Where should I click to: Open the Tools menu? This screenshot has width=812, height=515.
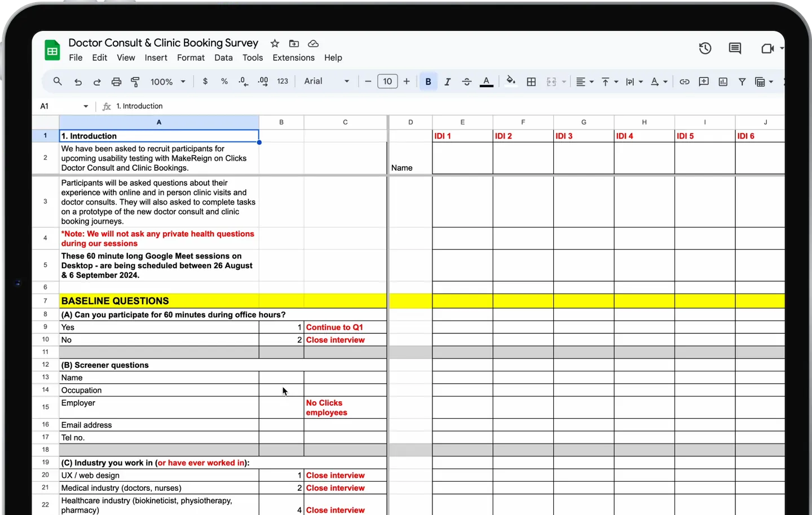253,57
